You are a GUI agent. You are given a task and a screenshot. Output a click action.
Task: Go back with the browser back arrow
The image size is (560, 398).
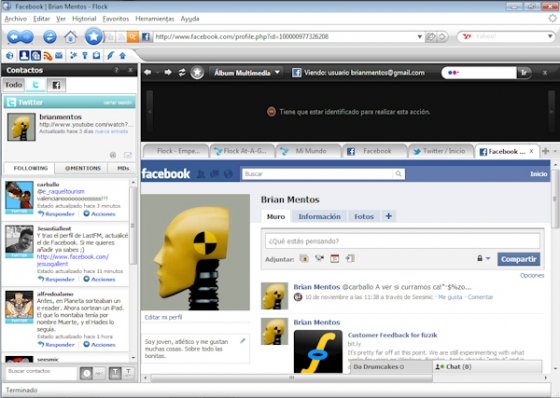[x=14, y=36]
